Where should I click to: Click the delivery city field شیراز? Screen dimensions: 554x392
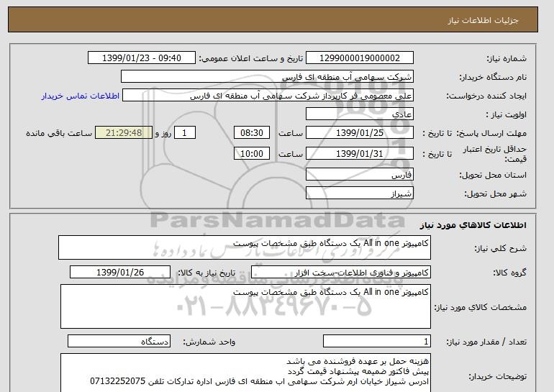(x=359, y=193)
